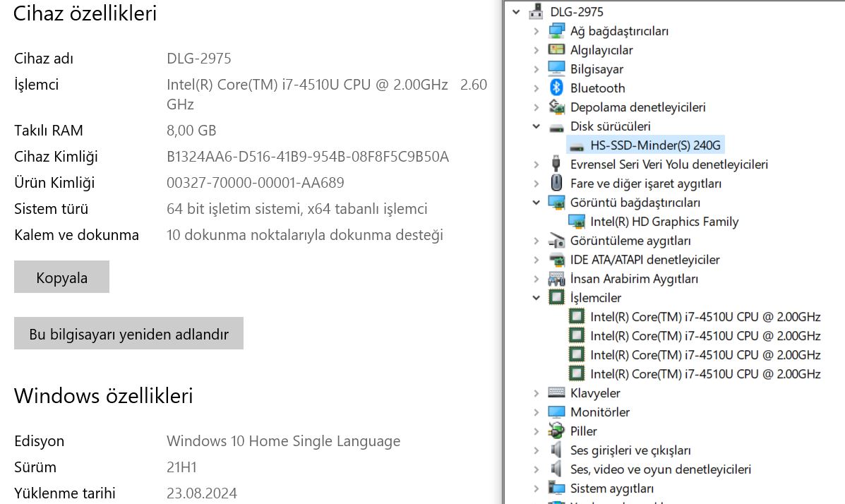This screenshot has height=504, width=845.
Task: Click the Disk sürücüleri drive icon
Action: tap(556, 127)
